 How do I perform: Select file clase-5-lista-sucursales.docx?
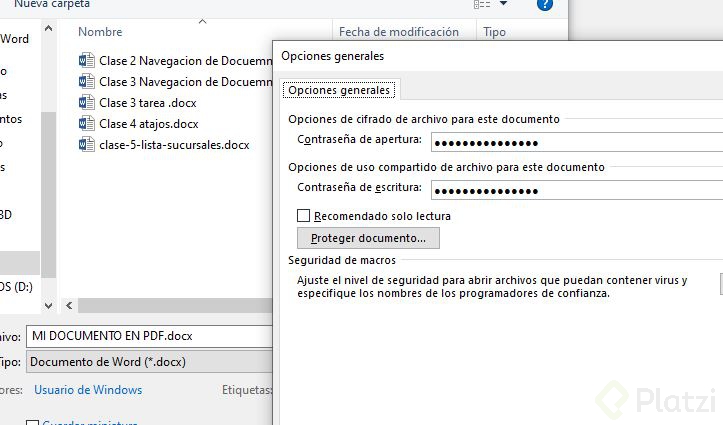[174, 145]
